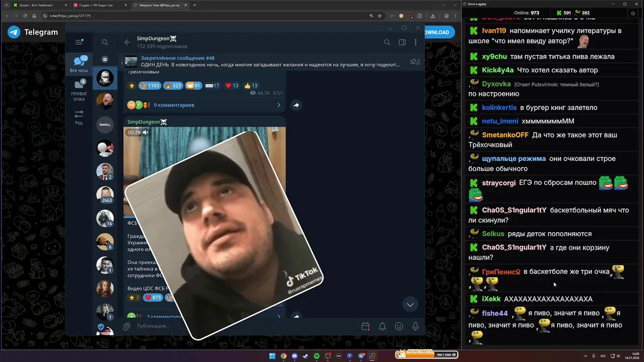Open Steam from the taskbar

305,356
